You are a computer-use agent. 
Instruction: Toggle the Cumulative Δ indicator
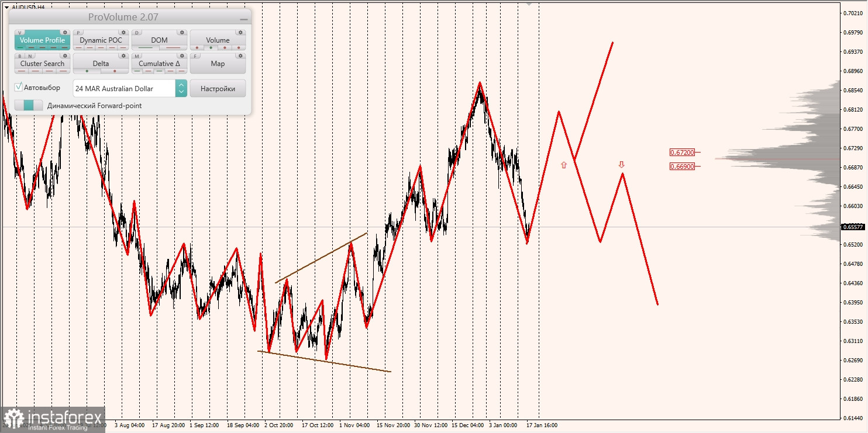(159, 63)
